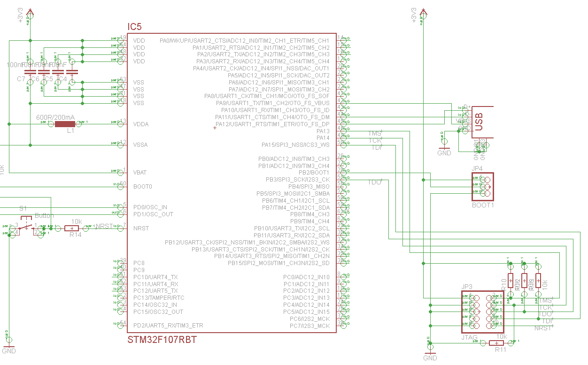Click the 600R/200mA value text
588x365 pixels.
55,117
